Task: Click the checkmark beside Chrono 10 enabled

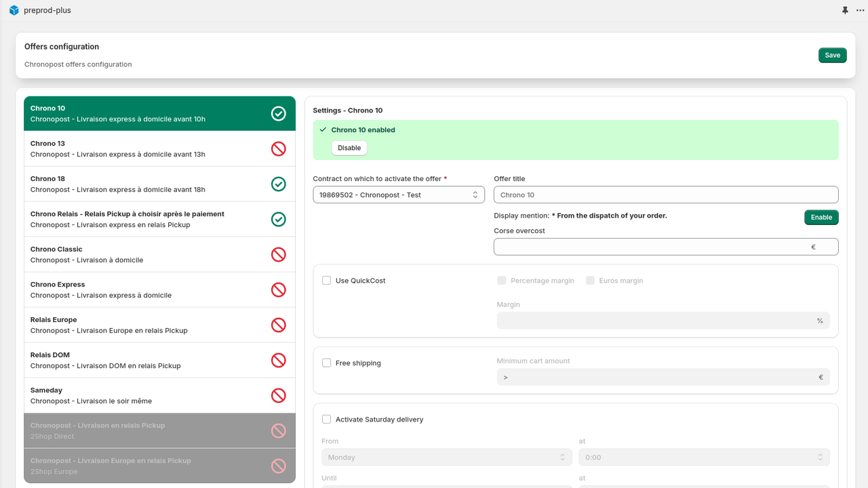Action: click(x=323, y=129)
